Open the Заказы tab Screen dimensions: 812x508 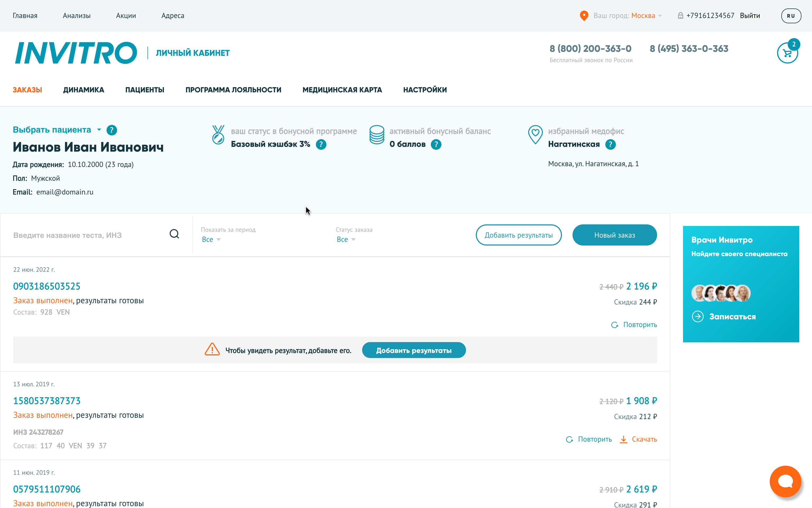[27, 90]
